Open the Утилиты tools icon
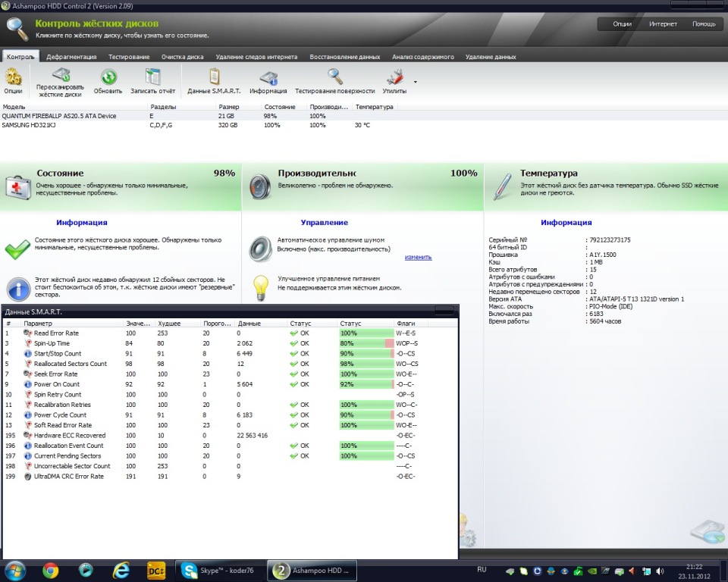Viewport: 728px width, 582px height. coord(394,77)
